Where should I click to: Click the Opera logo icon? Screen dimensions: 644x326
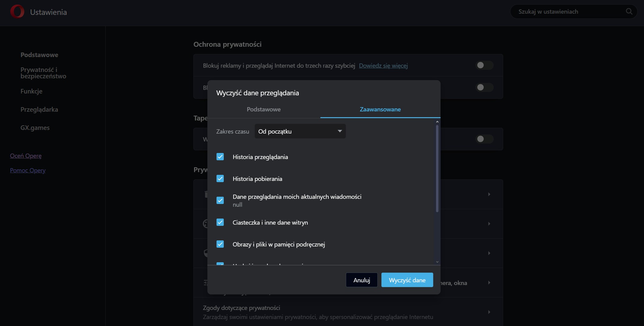coord(17,12)
